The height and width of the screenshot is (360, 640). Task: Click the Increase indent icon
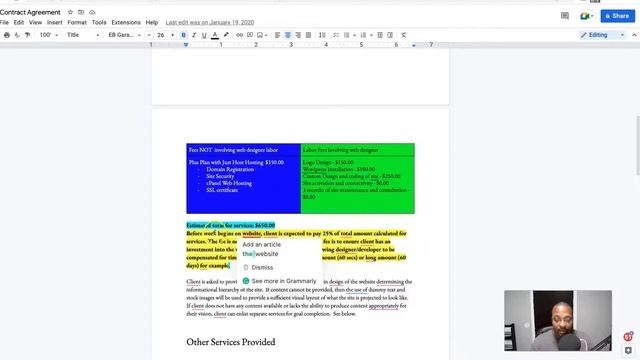(390, 35)
